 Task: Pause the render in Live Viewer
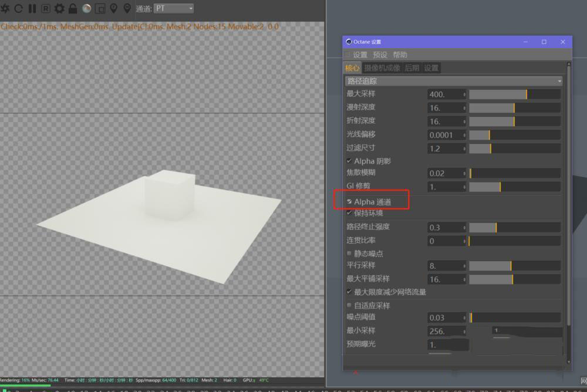(32, 8)
